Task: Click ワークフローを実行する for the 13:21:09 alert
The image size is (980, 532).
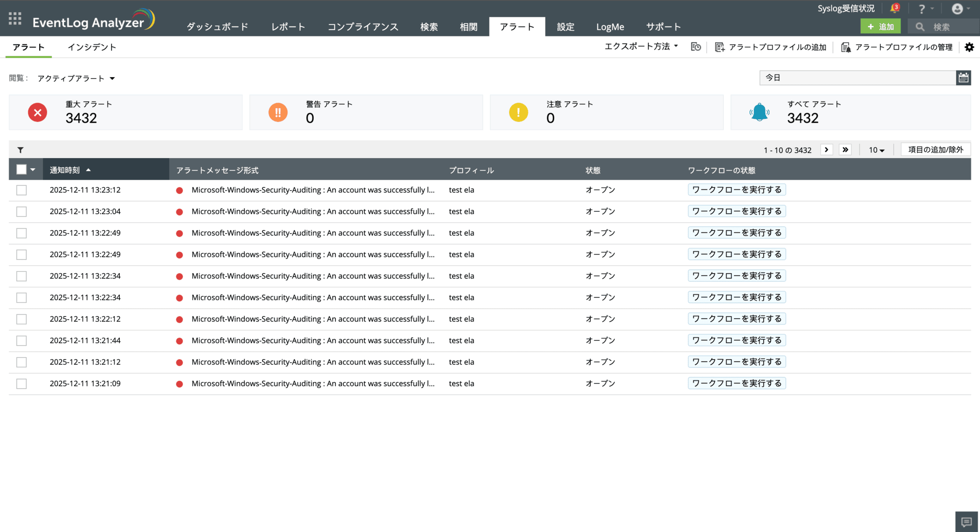Action: (x=736, y=383)
